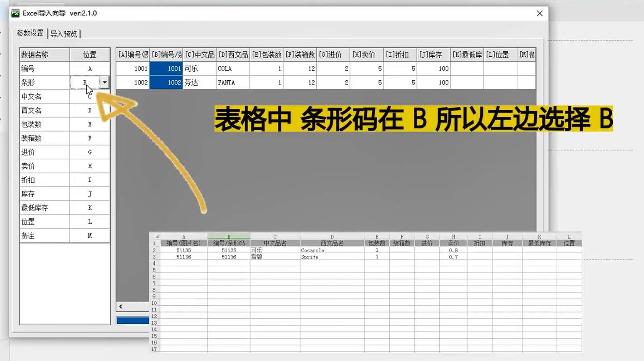The height and width of the screenshot is (361, 644).
Task: Select the 中文名 row label
Action: (x=45, y=97)
